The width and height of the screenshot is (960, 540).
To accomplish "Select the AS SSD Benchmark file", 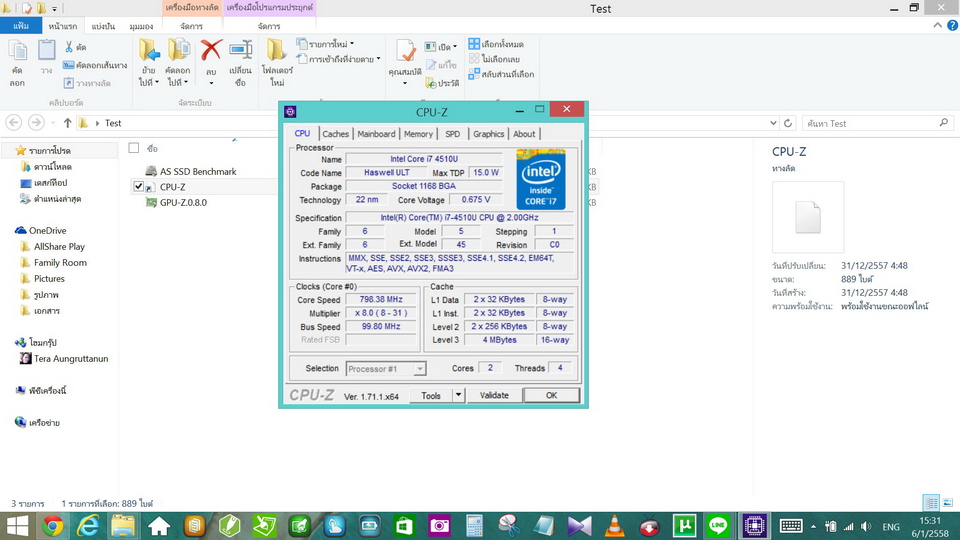I will [x=191, y=171].
